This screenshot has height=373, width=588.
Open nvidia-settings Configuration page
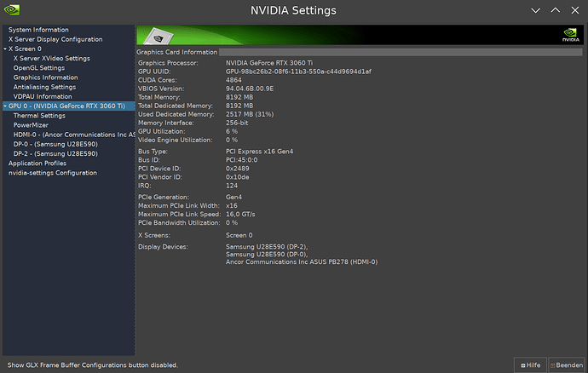tap(53, 173)
